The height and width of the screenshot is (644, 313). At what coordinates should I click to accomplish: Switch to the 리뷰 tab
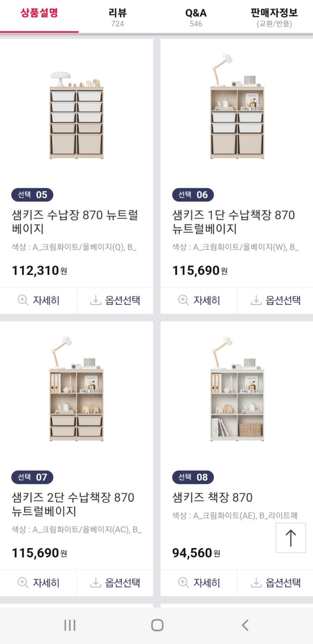(x=118, y=17)
